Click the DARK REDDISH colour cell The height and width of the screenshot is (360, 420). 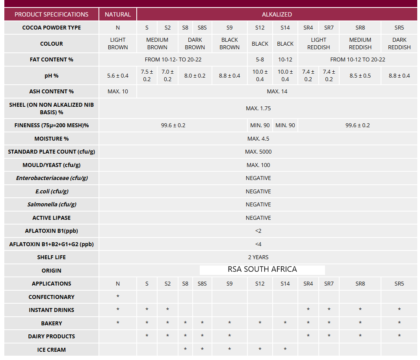pos(399,44)
